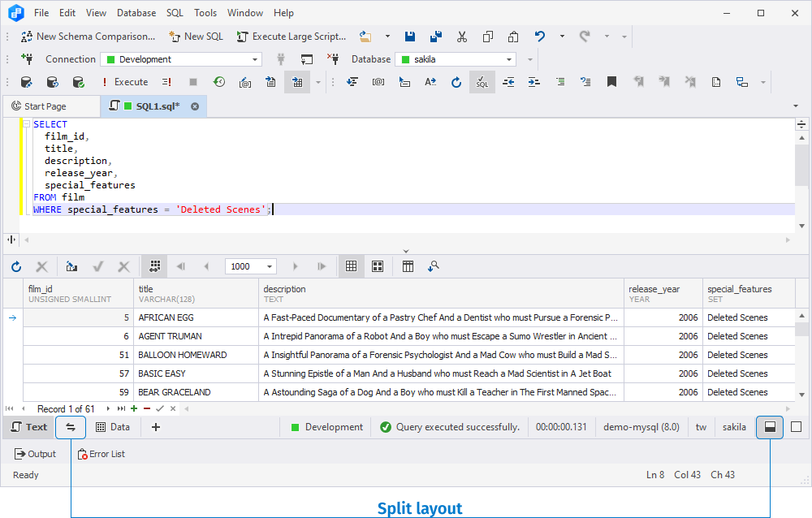Refresh data in results grid
The height and width of the screenshot is (518, 812).
16,266
